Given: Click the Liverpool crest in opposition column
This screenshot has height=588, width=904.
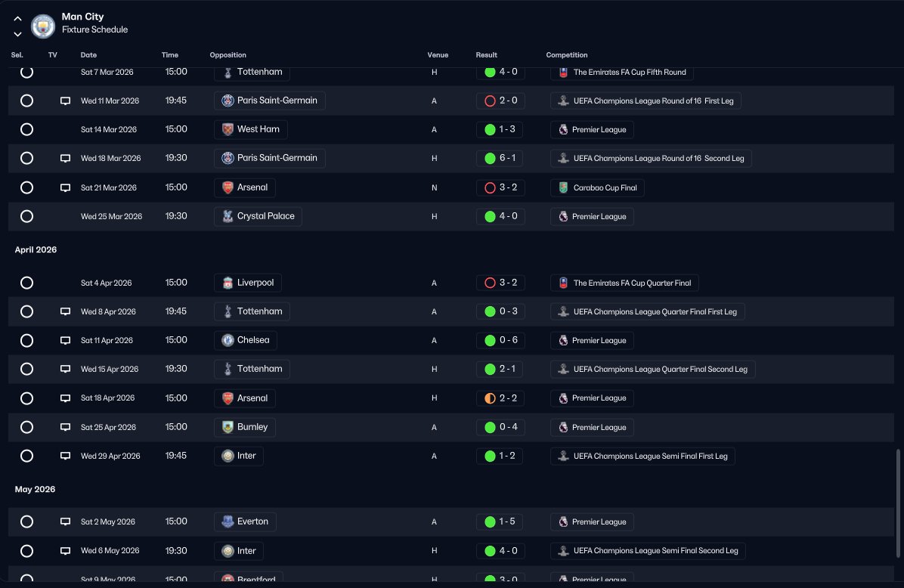Looking at the screenshot, I should click(228, 283).
